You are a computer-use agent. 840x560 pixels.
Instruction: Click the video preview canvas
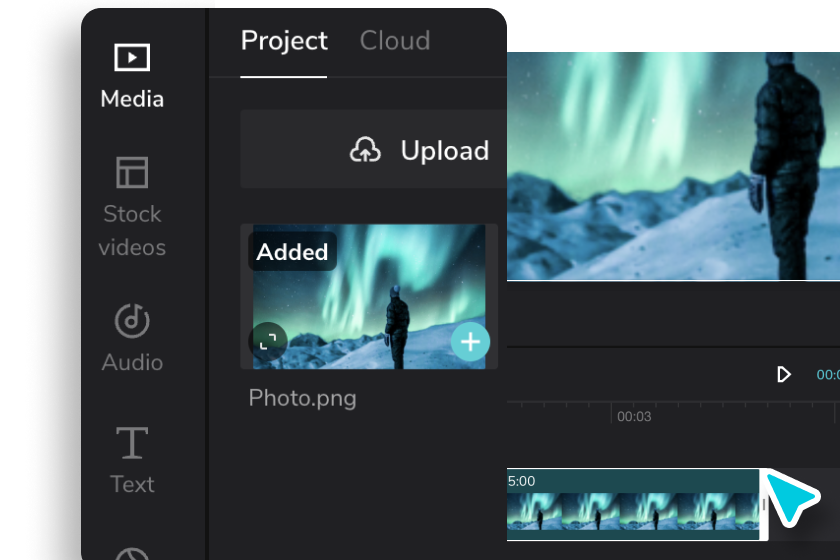[673, 166]
